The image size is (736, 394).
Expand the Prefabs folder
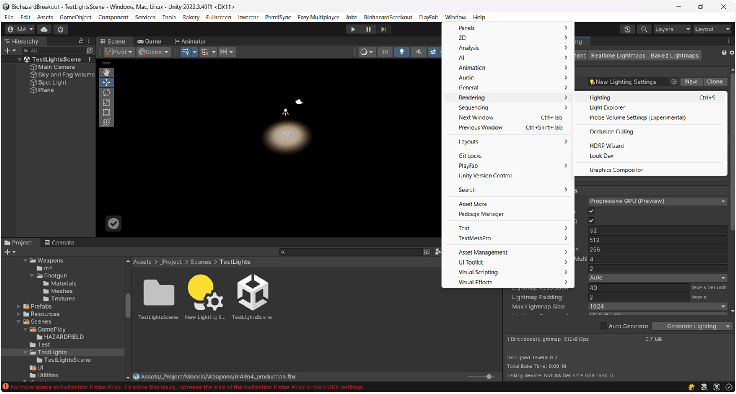19,306
